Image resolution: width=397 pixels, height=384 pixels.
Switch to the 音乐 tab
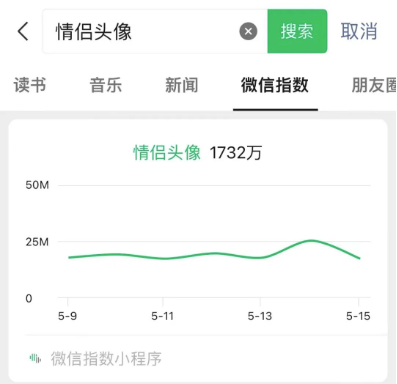tap(106, 85)
